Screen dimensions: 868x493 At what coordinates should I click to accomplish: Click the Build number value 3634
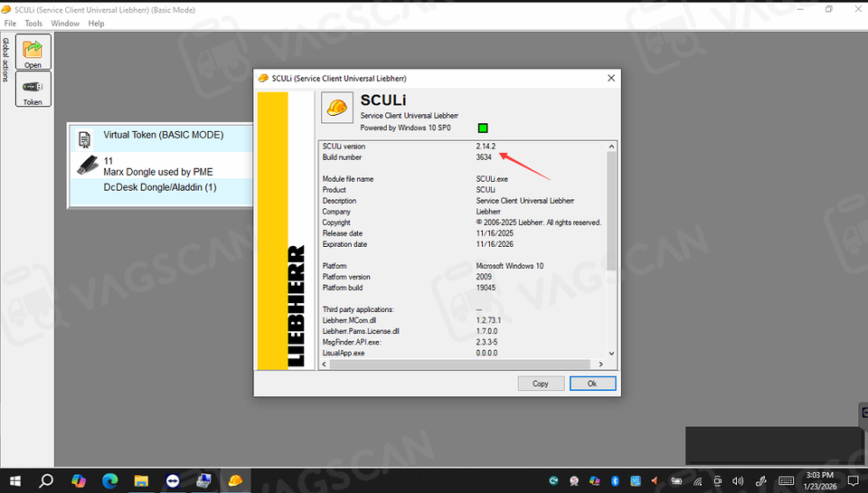click(x=483, y=157)
